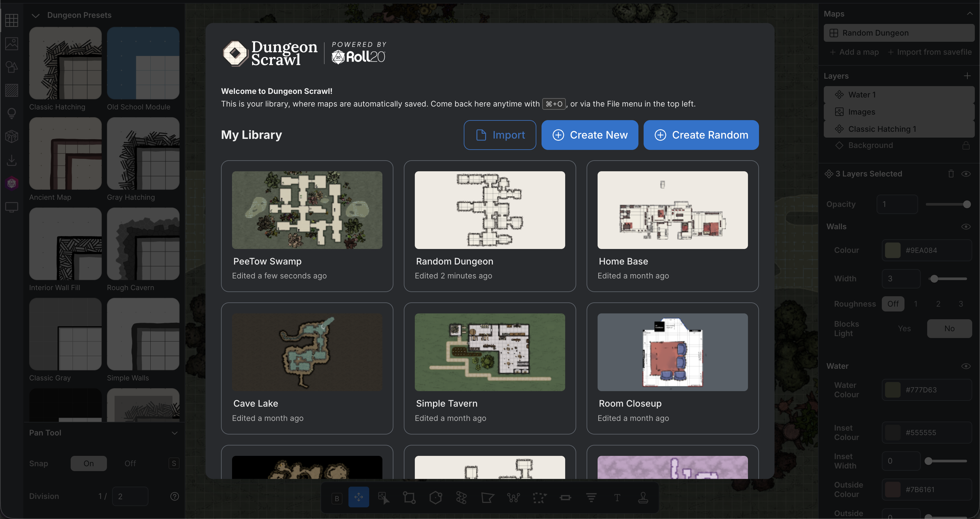980x519 pixels.
Task: Turn Snap Off
Action: pos(130,463)
